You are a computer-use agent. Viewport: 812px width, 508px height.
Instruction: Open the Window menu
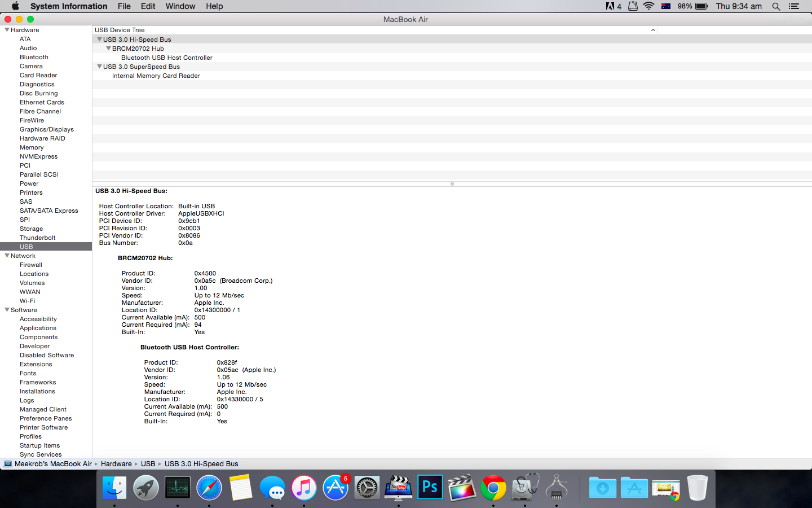[x=180, y=6]
